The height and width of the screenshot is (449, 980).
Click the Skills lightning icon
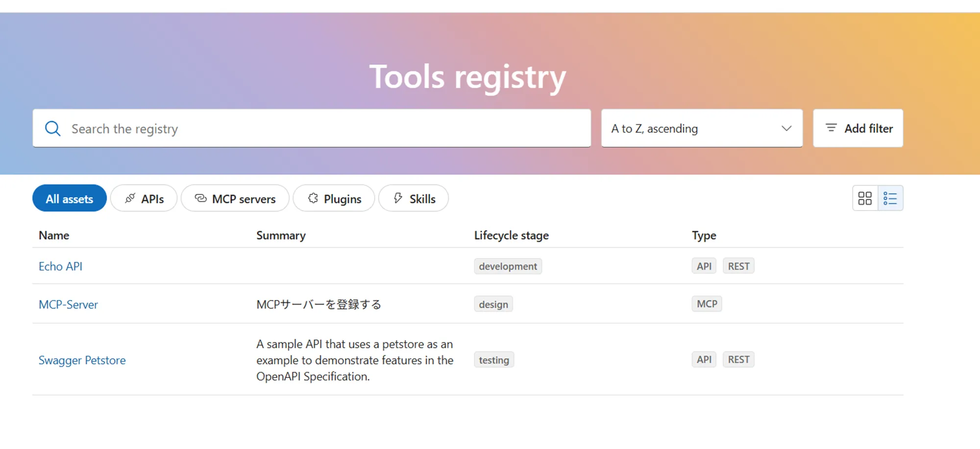[x=398, y=198]
